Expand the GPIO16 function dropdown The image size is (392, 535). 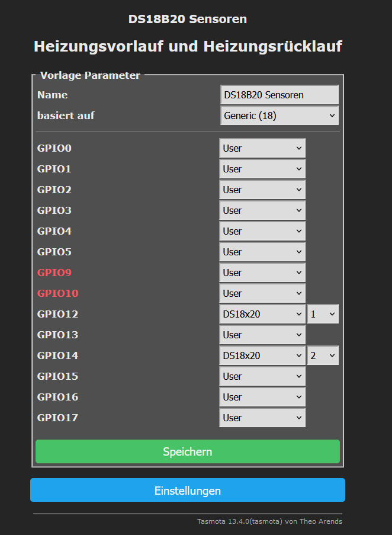tap(262, 397)
